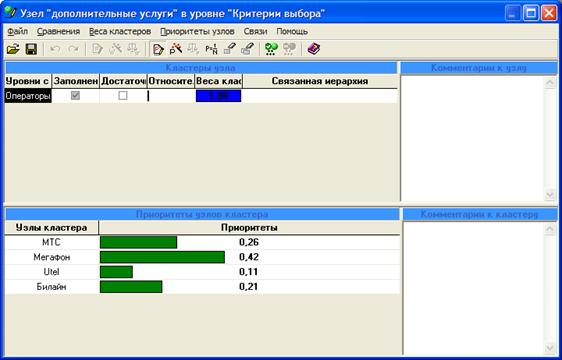Screen dimensions: 562x360
Task: Click the edit priorities document icon
Action: pos(158,49)
